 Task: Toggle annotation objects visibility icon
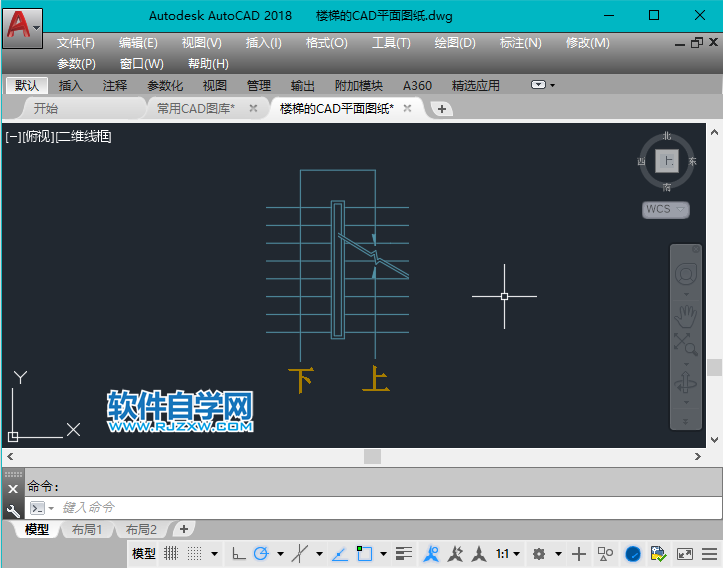point(432,553)
